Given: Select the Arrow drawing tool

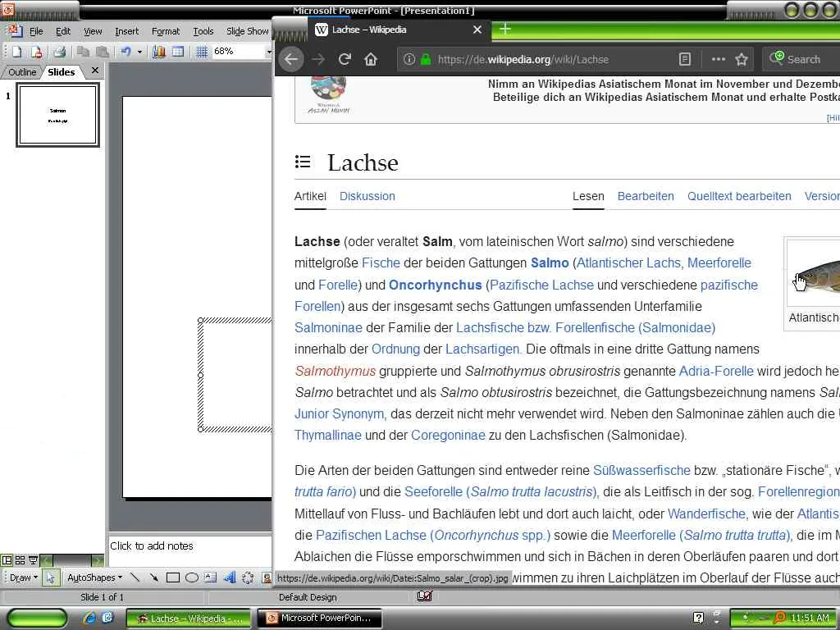Looking at the screenshot, I should [153, 577].
